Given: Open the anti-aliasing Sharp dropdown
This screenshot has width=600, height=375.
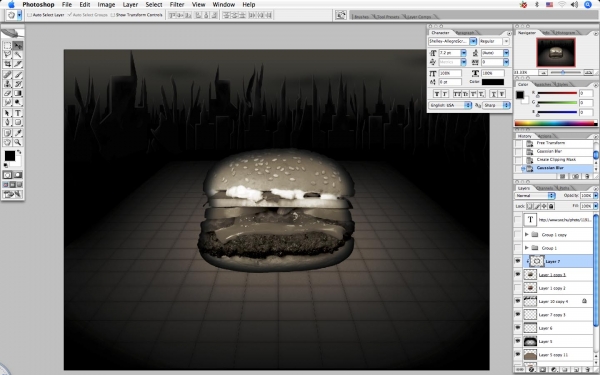Looking at the screenshot, I should [x=497, y=105].
